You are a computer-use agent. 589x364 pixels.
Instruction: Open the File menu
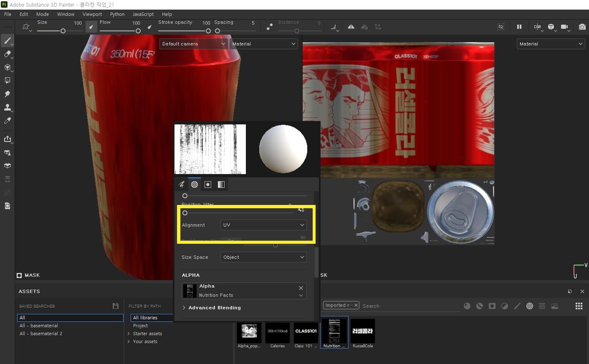[x=8, y=14]
